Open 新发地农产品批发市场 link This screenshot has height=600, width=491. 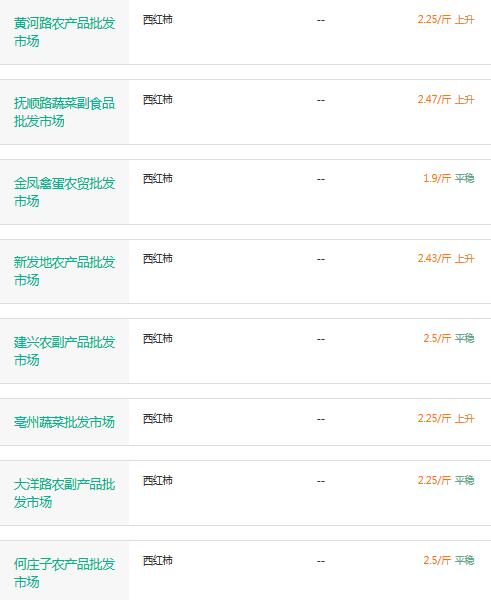64,271
